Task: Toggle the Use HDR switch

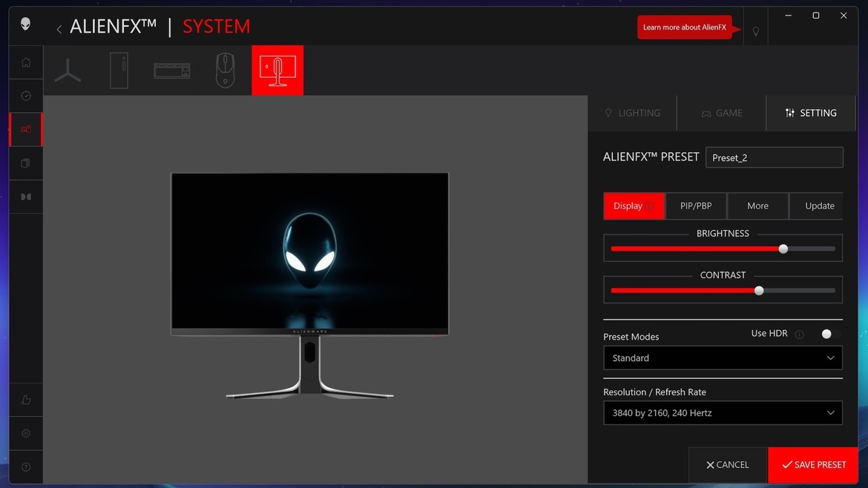Action: [x=831, y=334]
